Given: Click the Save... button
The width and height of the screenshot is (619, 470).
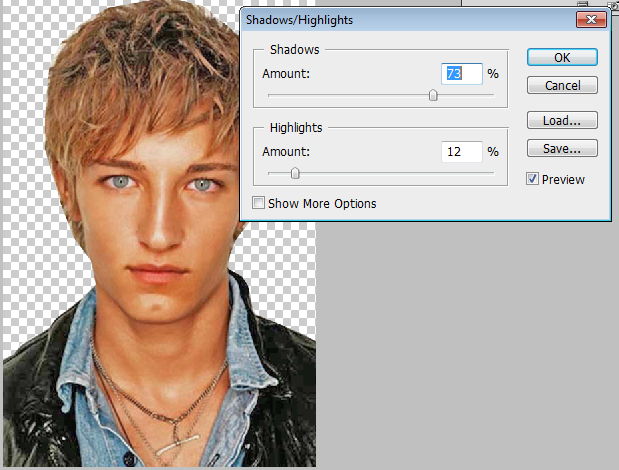Looking at the screenshot, I should coord(562,148).
